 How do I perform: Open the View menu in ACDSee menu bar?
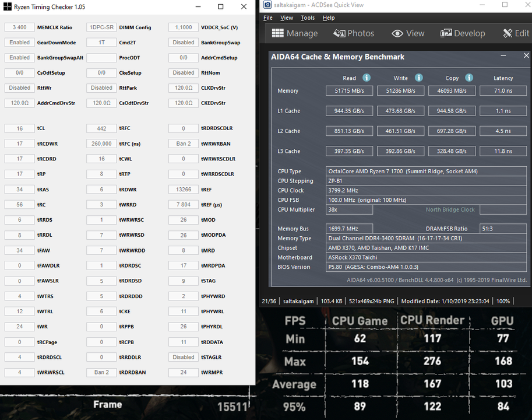coord(287,17)
